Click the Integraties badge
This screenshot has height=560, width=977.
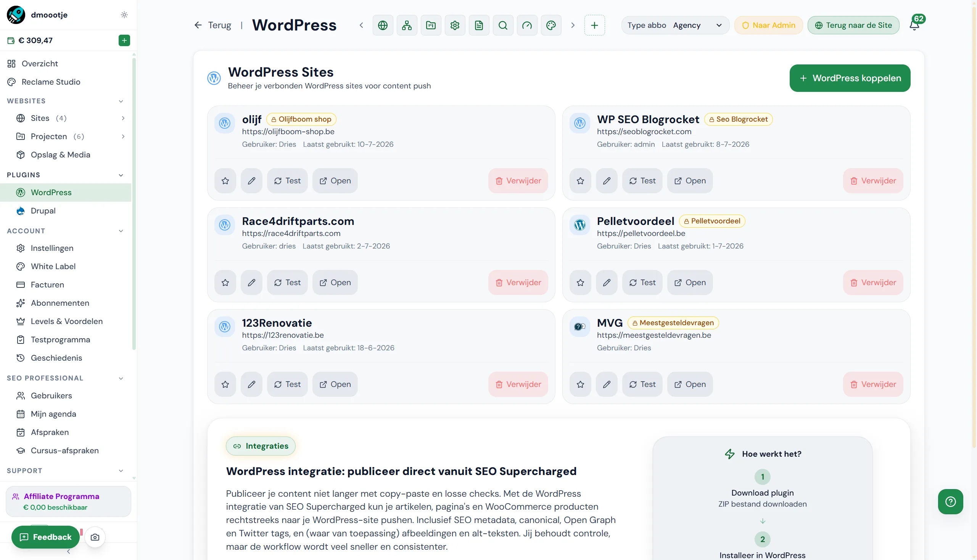pyautogui.click(x=261, y=446)
